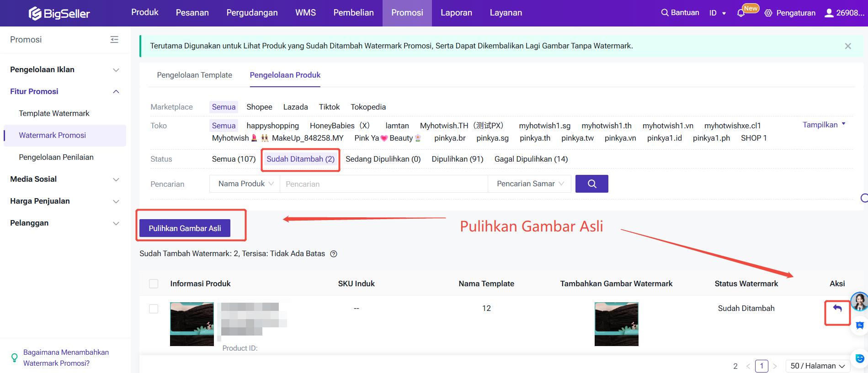Open the notification bell icon

point(741,13)
